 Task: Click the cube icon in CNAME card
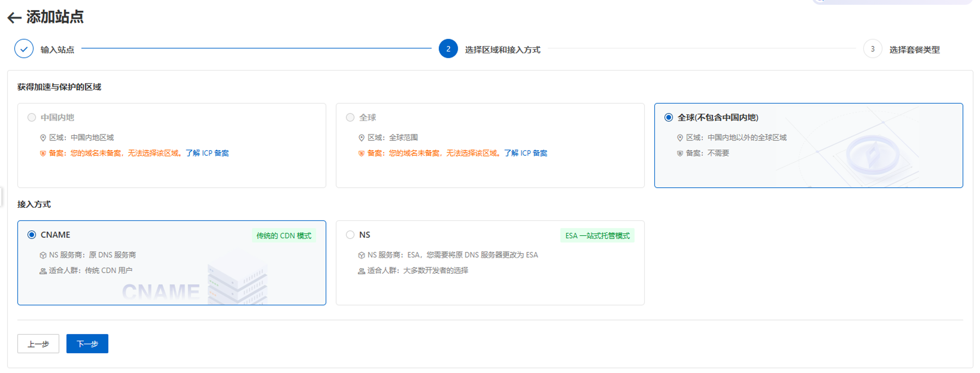(43, 255)
